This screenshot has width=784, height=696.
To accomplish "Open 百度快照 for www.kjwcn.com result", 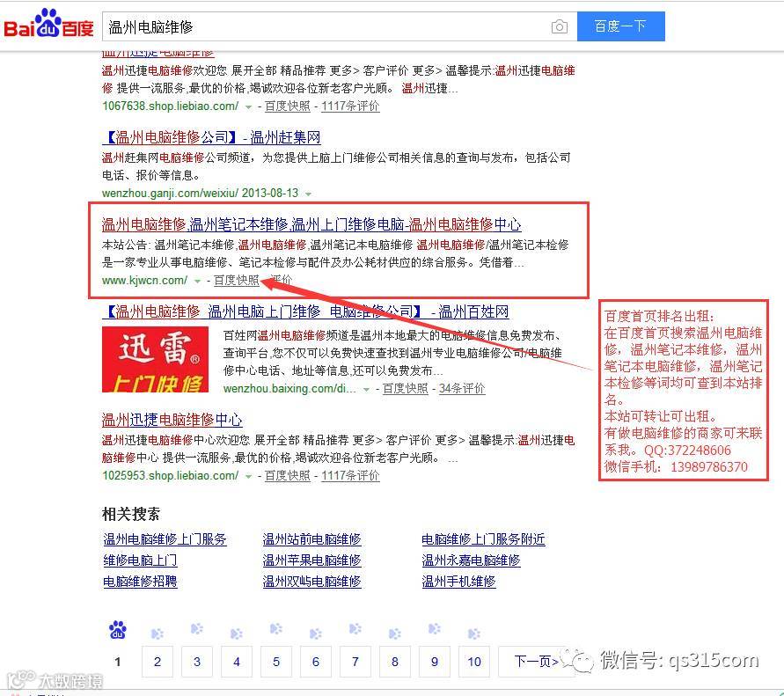I will pyautogui.click(x=236, y=281).
